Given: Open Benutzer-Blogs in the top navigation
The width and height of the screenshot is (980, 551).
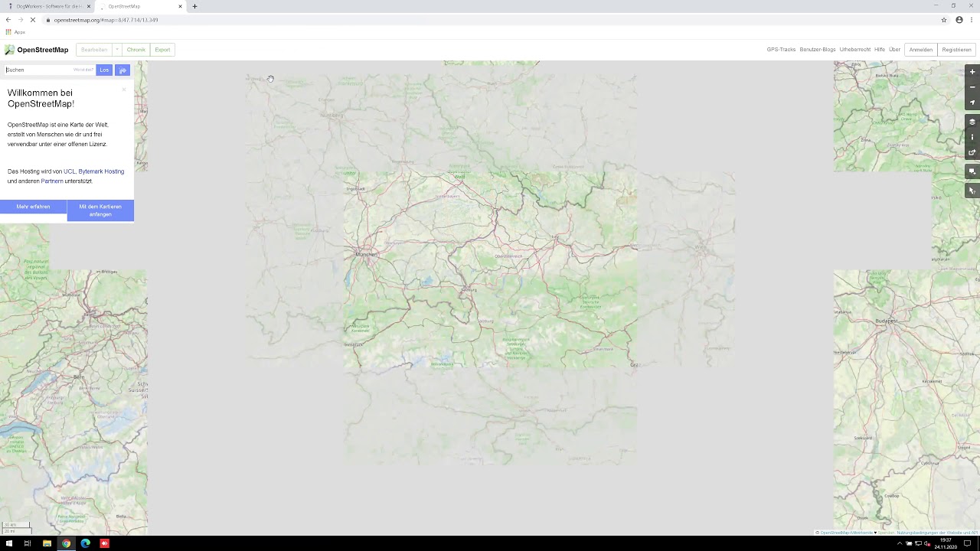Looking at the screenshot, I should coord(818,50).
